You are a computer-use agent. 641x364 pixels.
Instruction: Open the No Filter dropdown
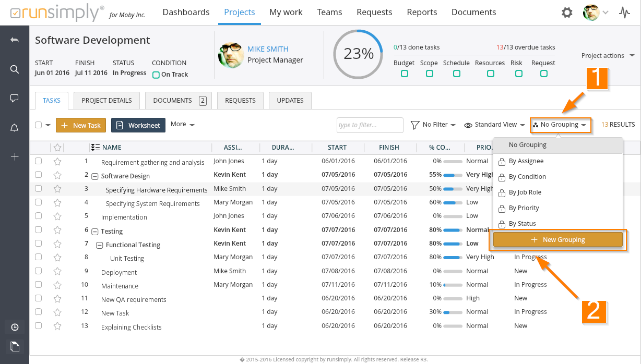[433, 125]
